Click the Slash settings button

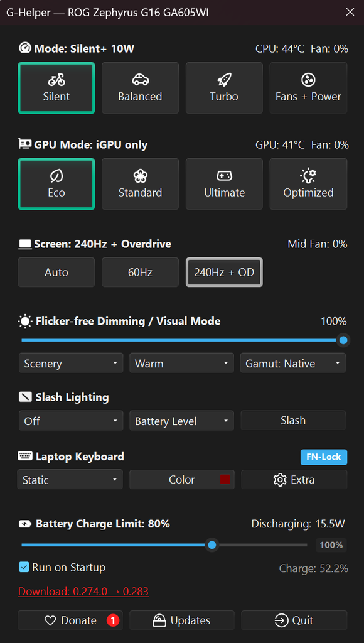(292, 420)
